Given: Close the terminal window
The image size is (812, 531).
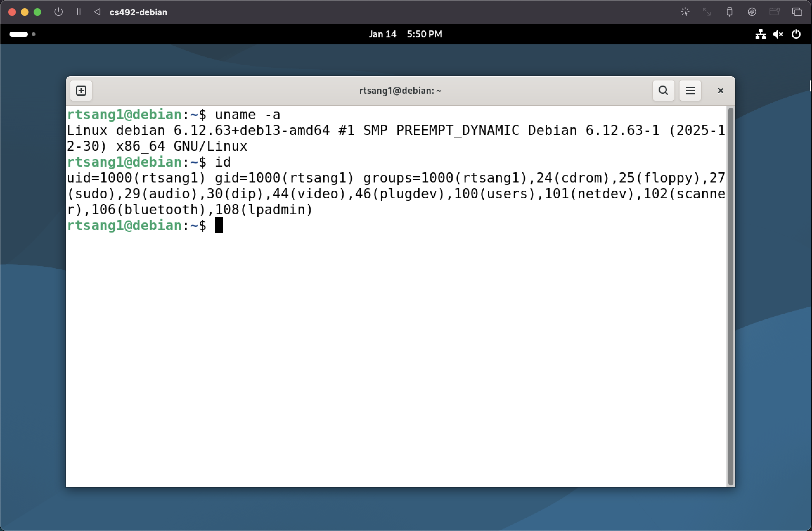Looking at the screenshot, I should pos(720,91).
